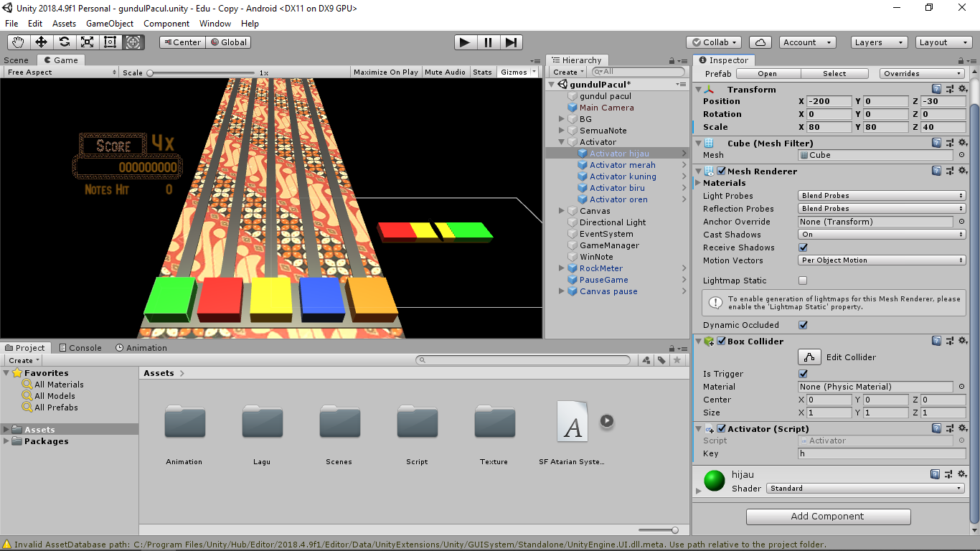Image resolution: width=980 pixels, height=551 pixels.
Task: Open Transform component help icon
Action: point(936,89)
